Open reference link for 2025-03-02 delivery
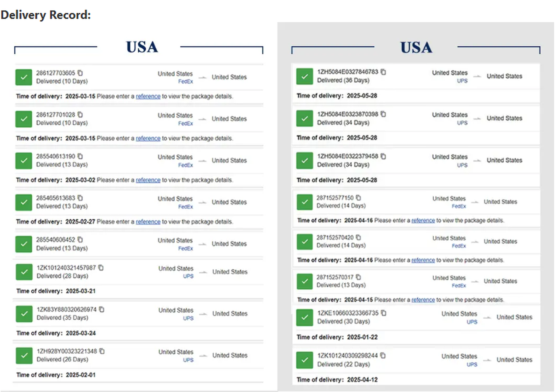This screenshot has height=392, width=556. pos(148,180)
